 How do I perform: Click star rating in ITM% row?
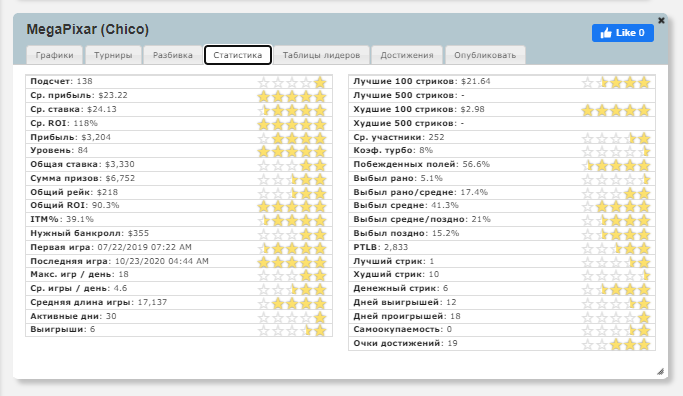[x=292, y=220]
